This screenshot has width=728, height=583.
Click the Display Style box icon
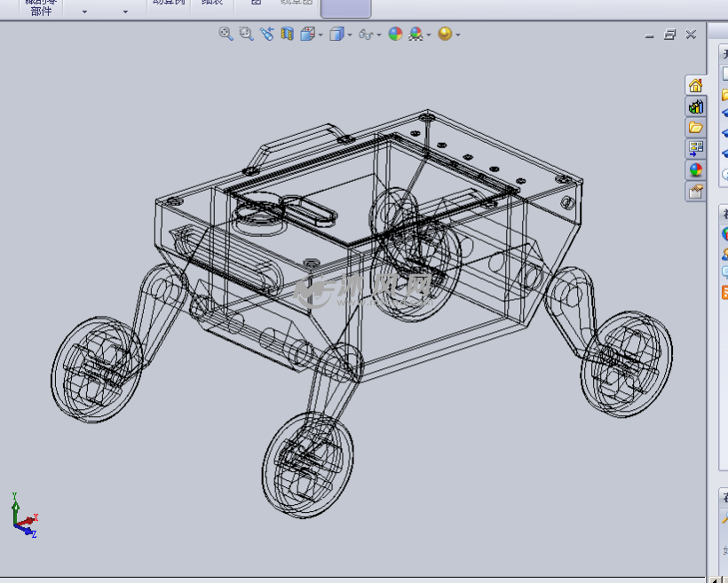tap(336, 34)
